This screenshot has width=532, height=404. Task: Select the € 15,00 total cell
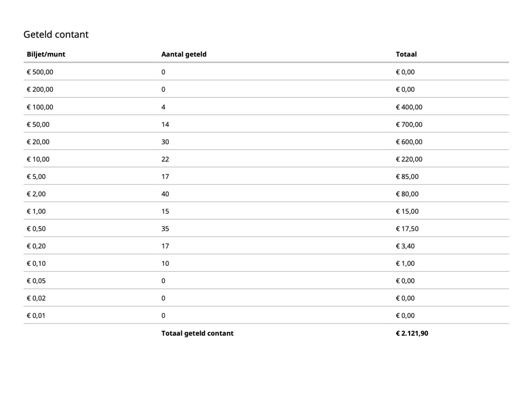point(407,211)
